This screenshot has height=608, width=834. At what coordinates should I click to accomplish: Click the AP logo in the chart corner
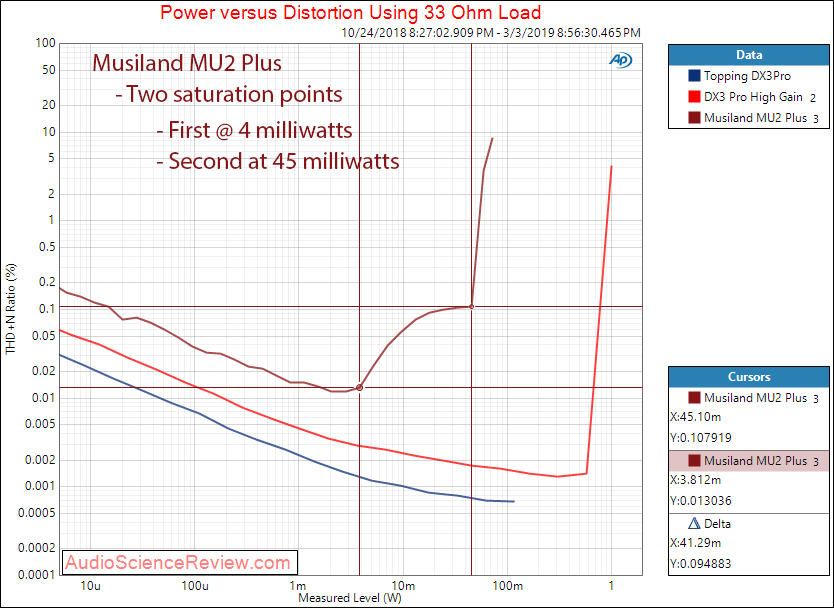click(x=620, y=61)
